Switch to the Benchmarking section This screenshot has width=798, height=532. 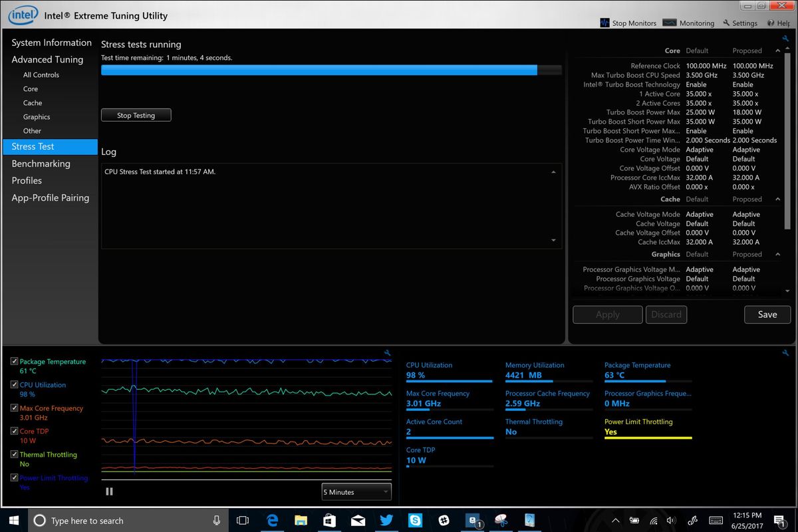point(41,164)
